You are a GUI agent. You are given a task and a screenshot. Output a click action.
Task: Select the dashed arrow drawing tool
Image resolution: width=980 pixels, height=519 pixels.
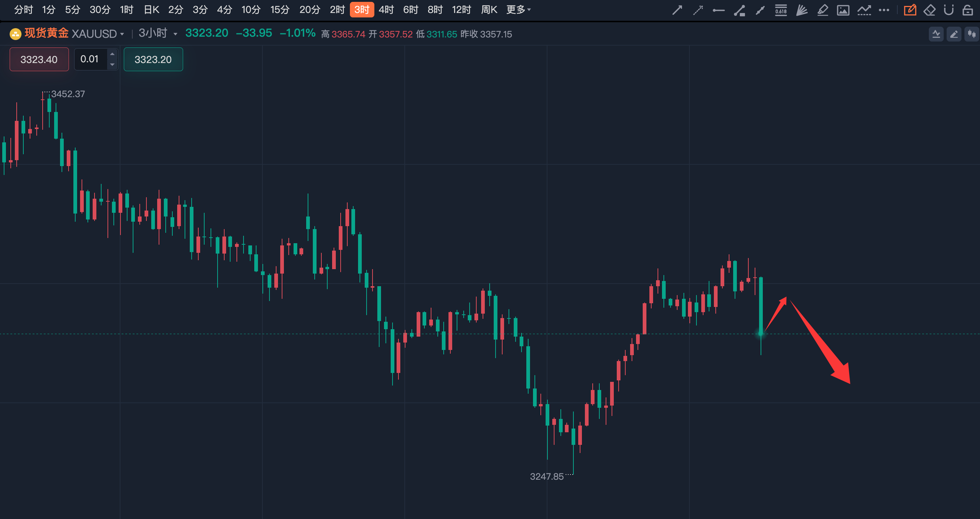tap(698, 10)
